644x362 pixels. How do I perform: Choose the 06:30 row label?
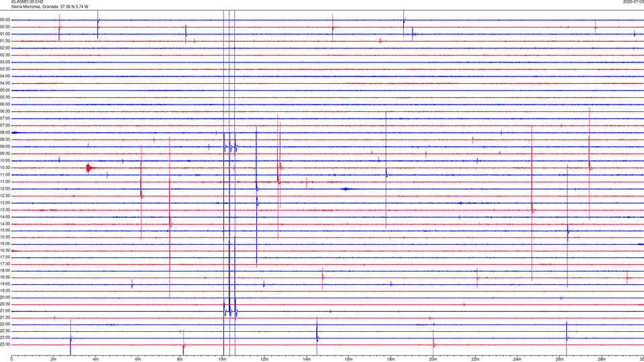pos(5,111)
